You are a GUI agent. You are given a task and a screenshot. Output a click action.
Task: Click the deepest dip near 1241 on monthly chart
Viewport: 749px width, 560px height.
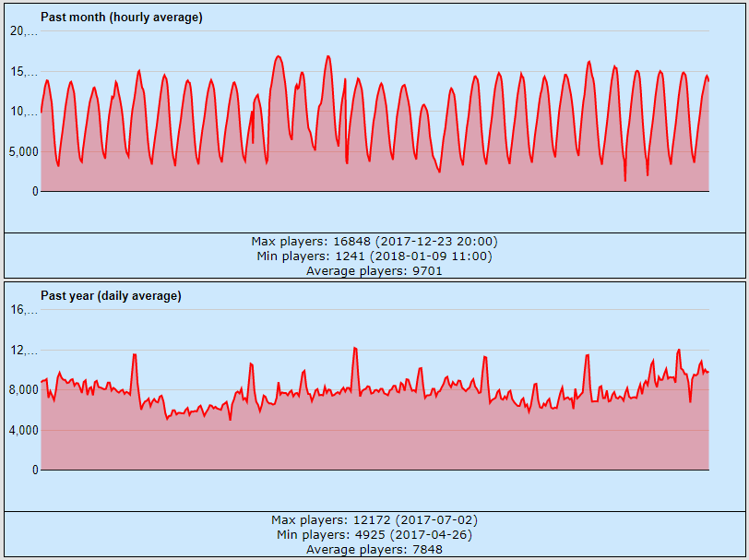[x=624, y=180]
